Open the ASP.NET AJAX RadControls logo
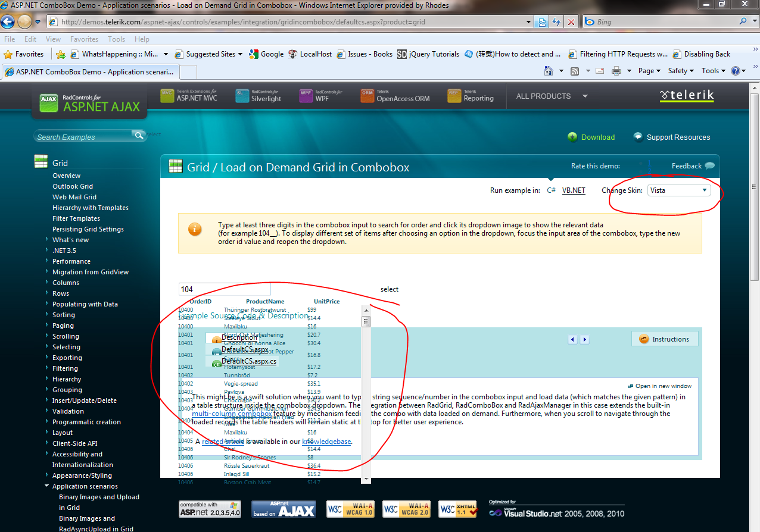 point(89,103)
